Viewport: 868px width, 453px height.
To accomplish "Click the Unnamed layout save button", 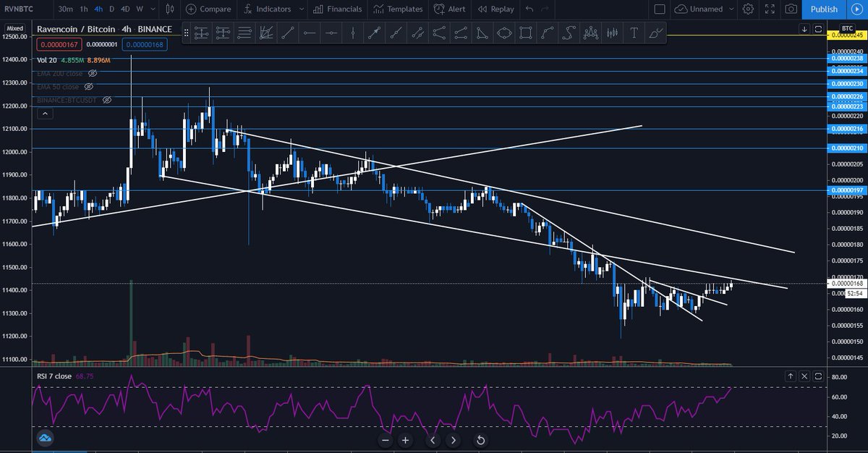I will (x=698, y=9).
